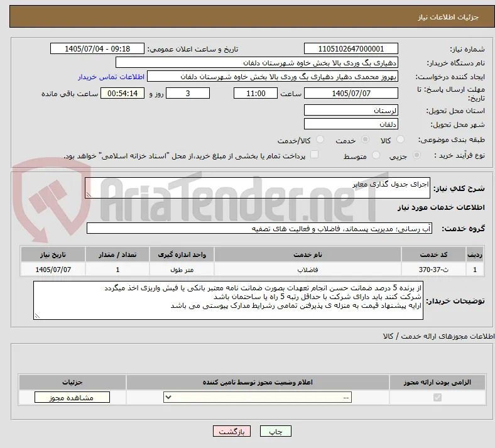Screen dimensions: 495x448
Task: Click the شرح کلی نیاز text area
Action: (x=258, y=187)
